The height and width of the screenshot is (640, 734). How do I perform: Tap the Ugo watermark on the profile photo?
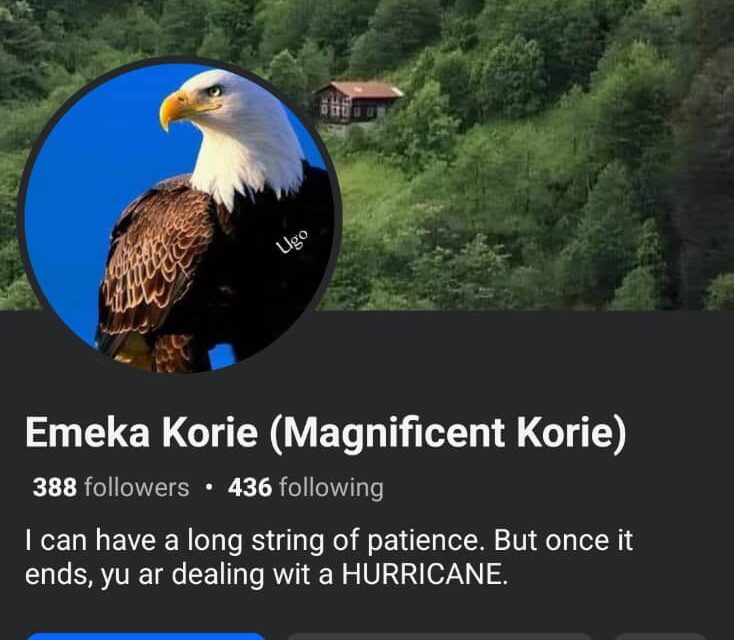coord(292,241)
